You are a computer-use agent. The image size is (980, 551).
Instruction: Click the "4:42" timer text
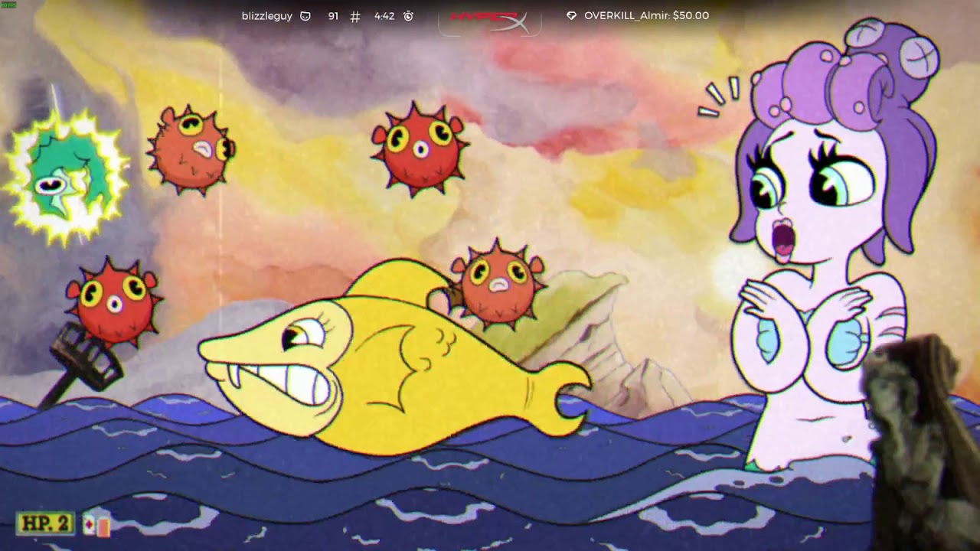pos(384,15)
